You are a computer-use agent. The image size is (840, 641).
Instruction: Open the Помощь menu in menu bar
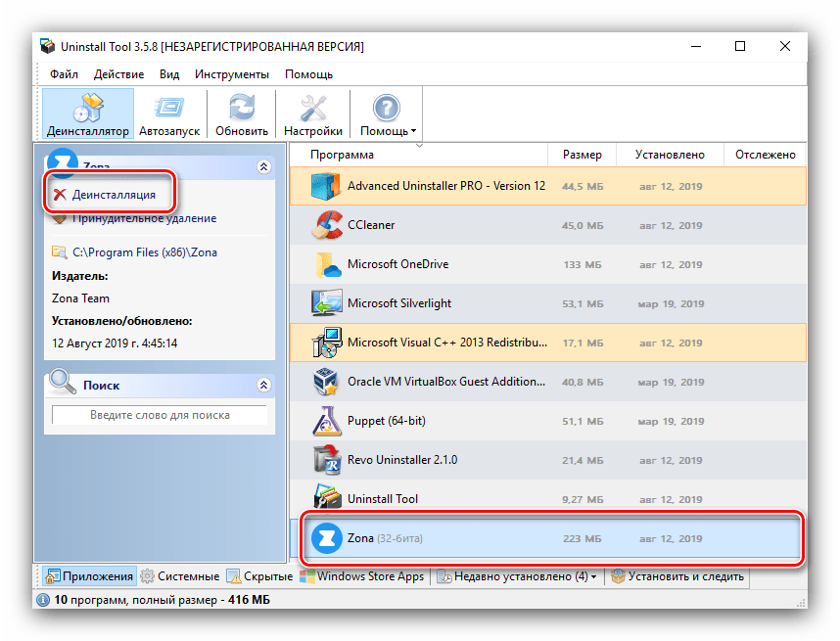pos(308,74)
